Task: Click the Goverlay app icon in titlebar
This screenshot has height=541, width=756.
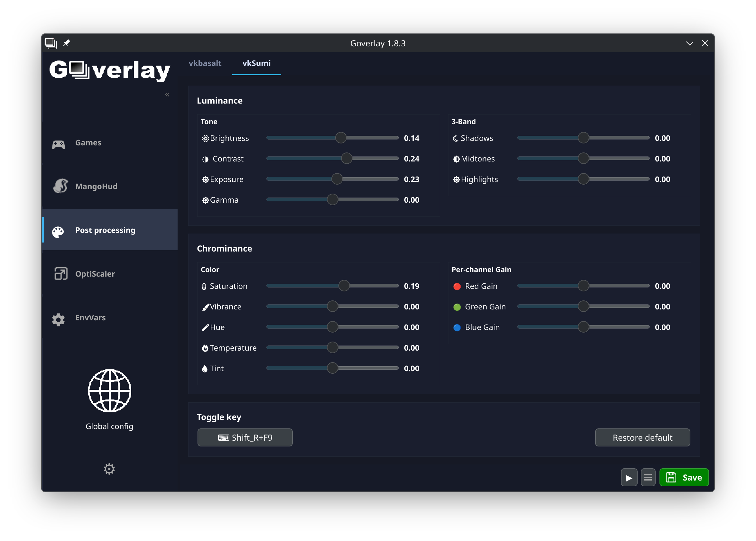Action: pos(51,43)
